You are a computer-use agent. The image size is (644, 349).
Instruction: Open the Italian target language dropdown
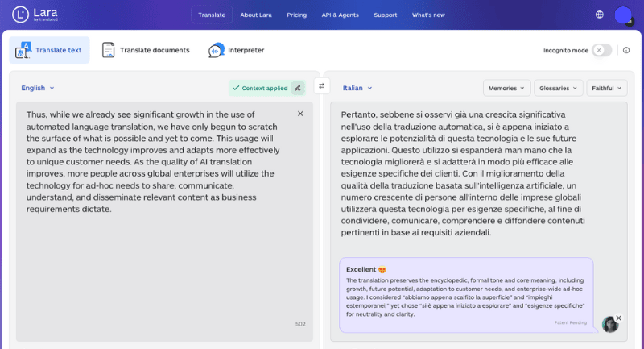(357, 88)
